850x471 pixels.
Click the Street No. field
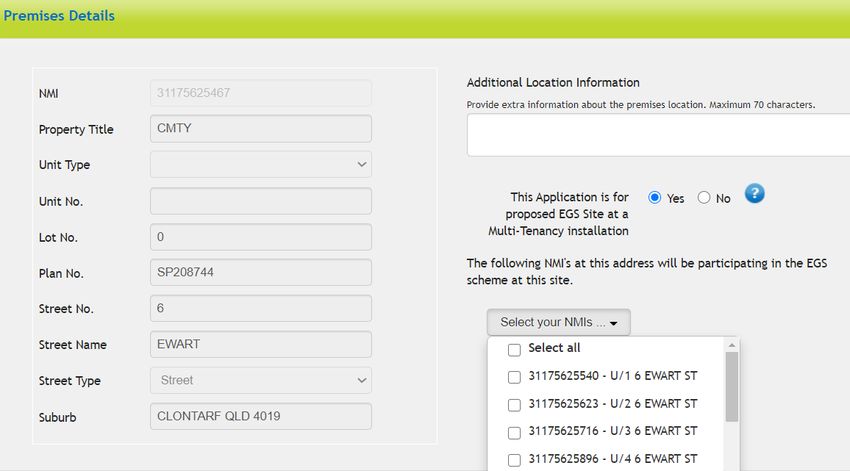261,308
